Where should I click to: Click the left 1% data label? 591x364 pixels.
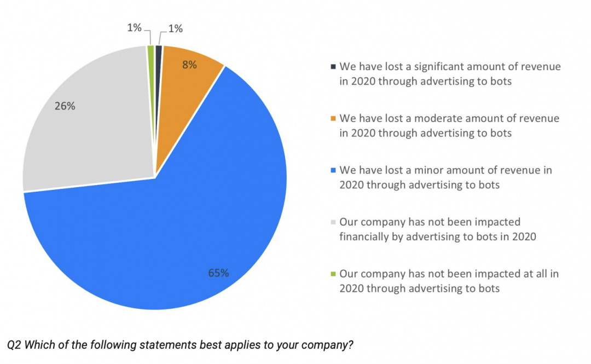point(134,27)
